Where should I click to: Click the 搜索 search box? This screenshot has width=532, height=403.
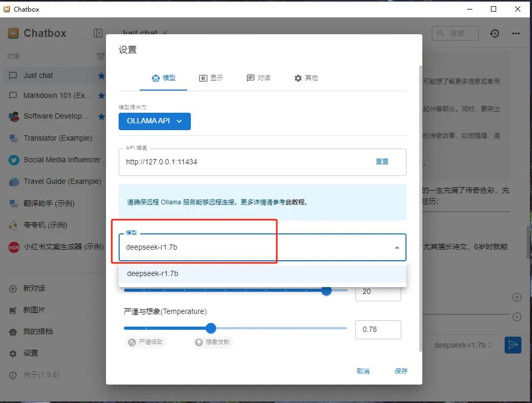[x=455, y=33]
